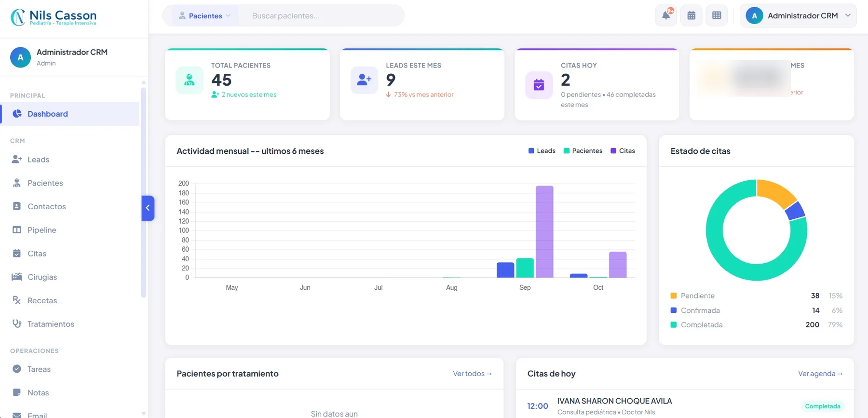Toggle the Citas series in chart legend
The height and width of the screenshot is (418, 868).
(x=623, y=151)
